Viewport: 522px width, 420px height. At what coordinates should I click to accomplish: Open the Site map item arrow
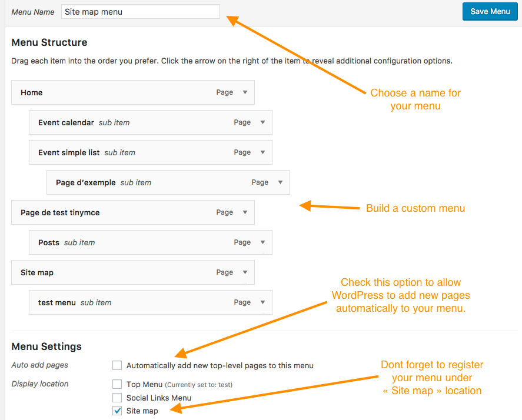(x=245, y=272)
